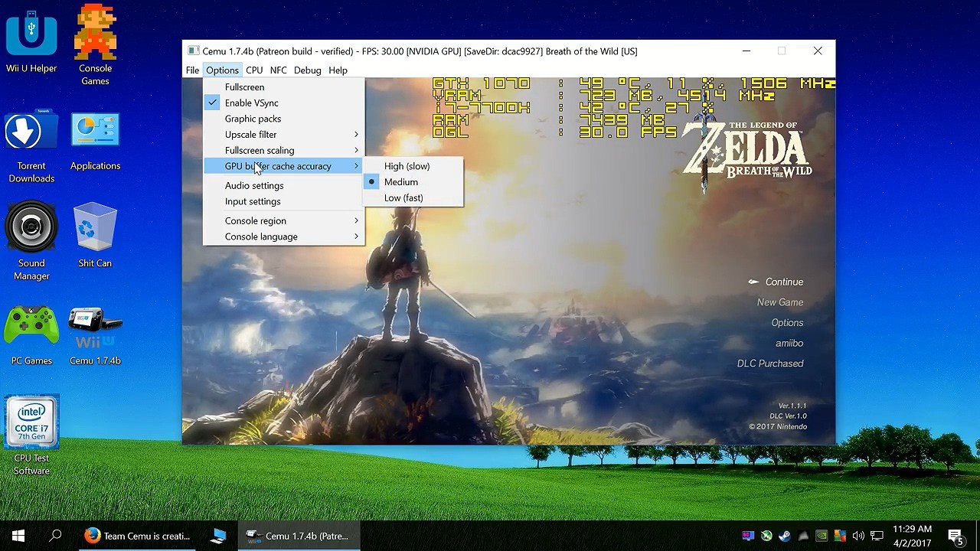Click the green round tray icon

766,536
